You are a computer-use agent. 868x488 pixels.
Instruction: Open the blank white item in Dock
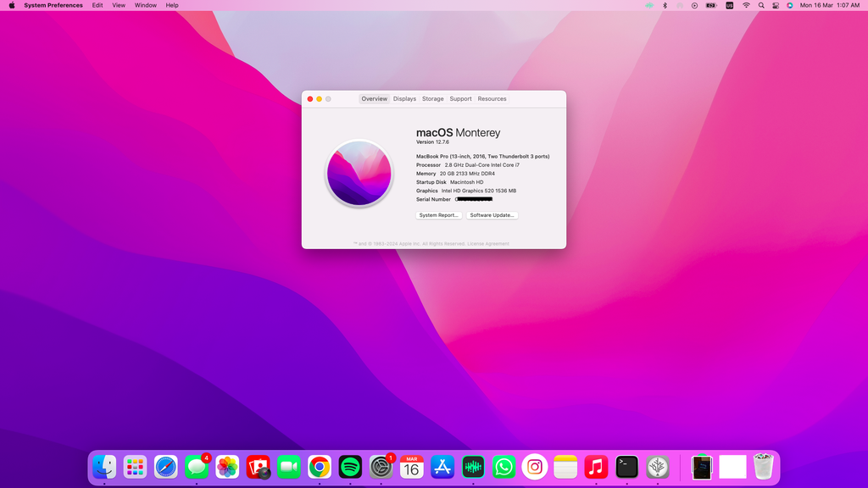point(733,467)
